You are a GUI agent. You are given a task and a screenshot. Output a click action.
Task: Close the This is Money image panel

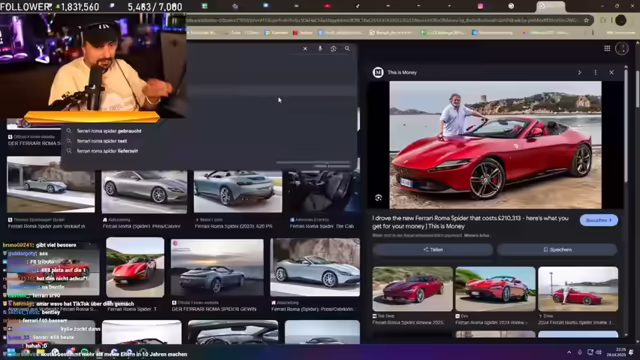click(x=611, y=72)
